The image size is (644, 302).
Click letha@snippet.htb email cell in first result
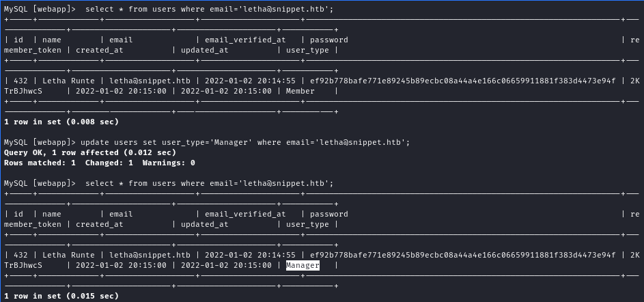[150, 81]
